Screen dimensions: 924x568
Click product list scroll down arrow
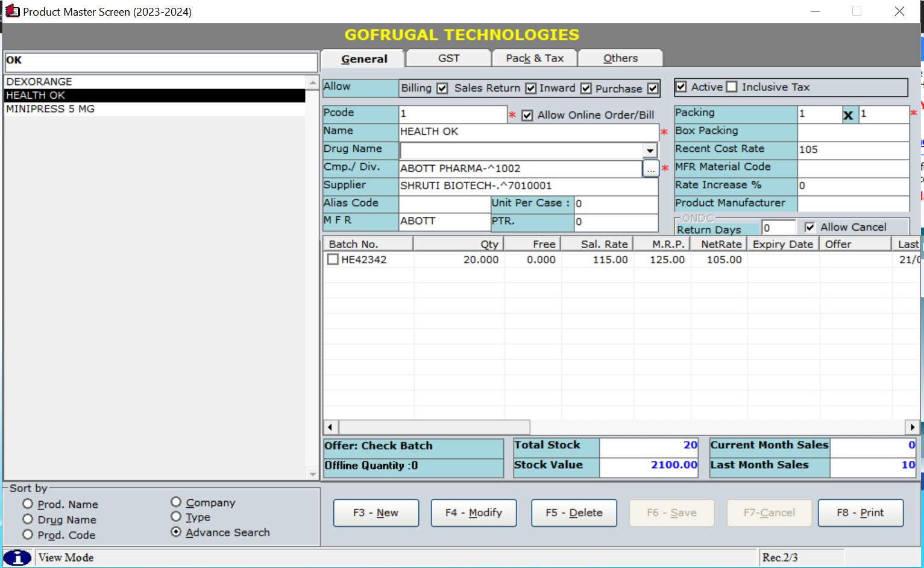click(312, 474)
